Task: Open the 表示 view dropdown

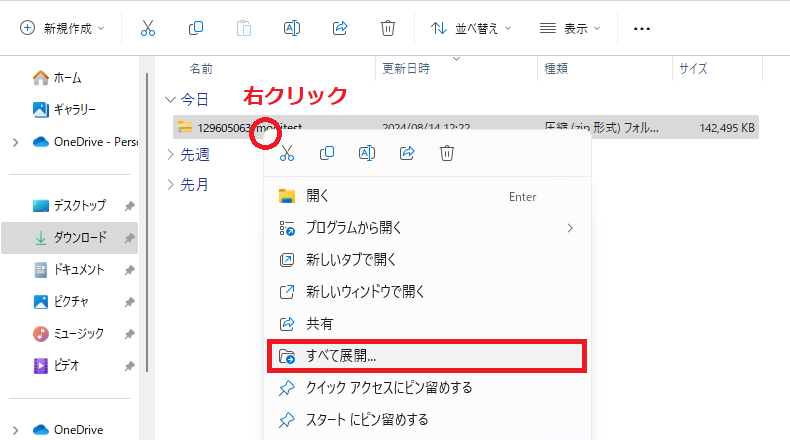Action: pos(570,28)
